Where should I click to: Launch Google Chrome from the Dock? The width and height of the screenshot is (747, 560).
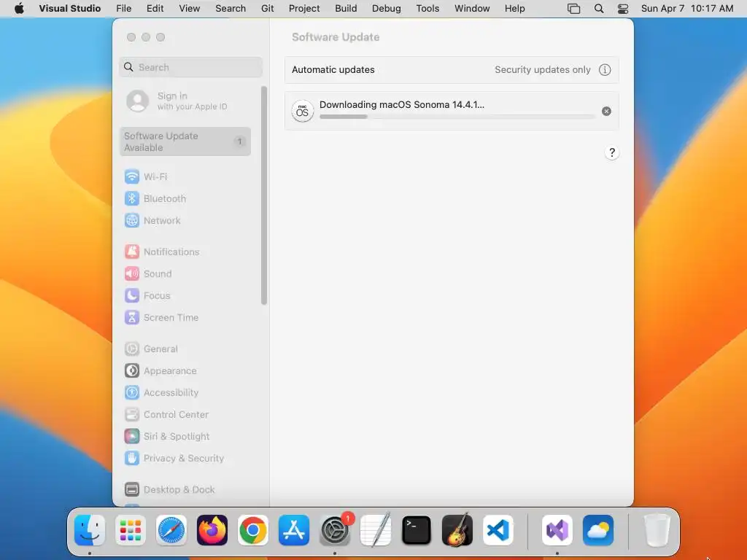tap(253, 530)
